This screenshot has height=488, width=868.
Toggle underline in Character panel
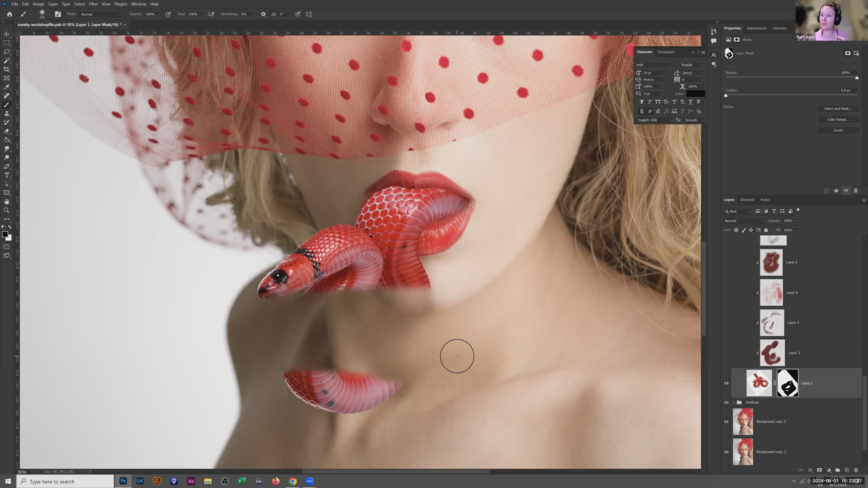click(690, 102)
